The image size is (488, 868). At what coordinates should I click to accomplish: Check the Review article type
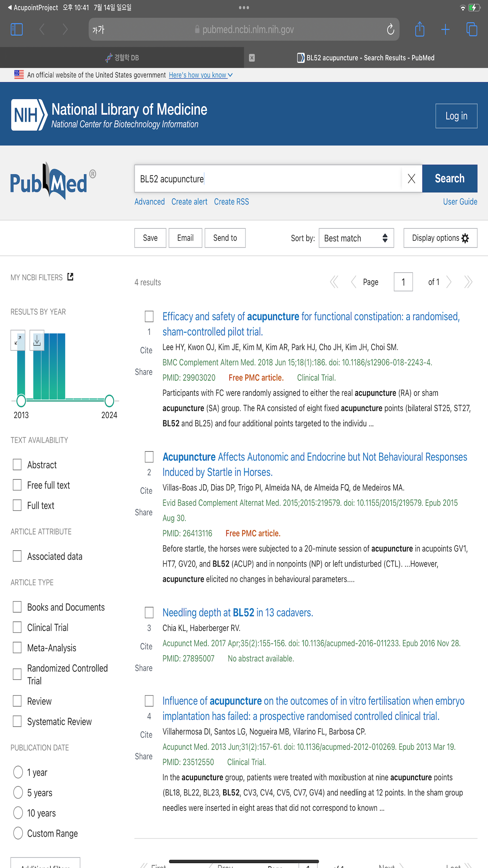coord(17,701)
